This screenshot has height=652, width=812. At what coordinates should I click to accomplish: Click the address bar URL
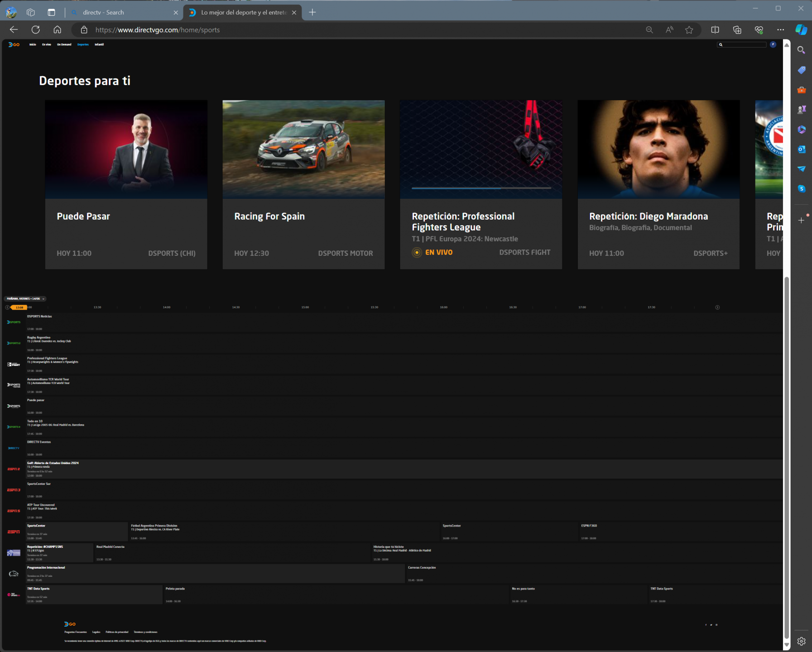pyautogui.click(x=158, y=30)
